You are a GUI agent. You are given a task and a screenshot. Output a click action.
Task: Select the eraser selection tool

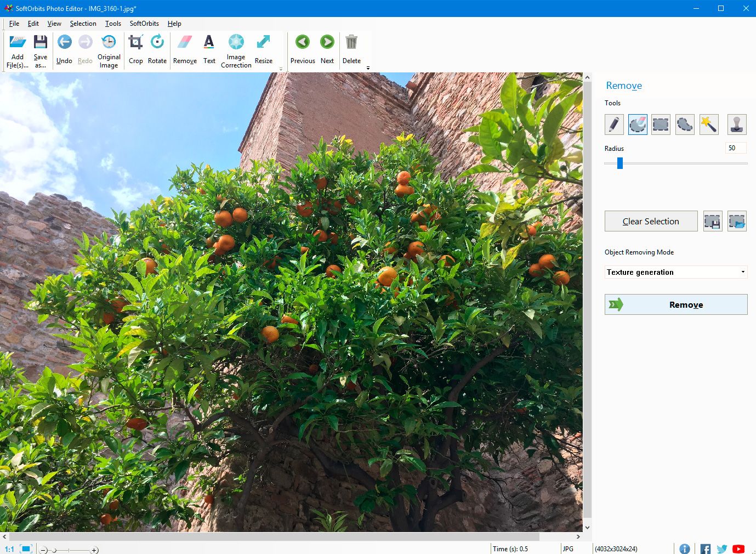pos(638,125)
